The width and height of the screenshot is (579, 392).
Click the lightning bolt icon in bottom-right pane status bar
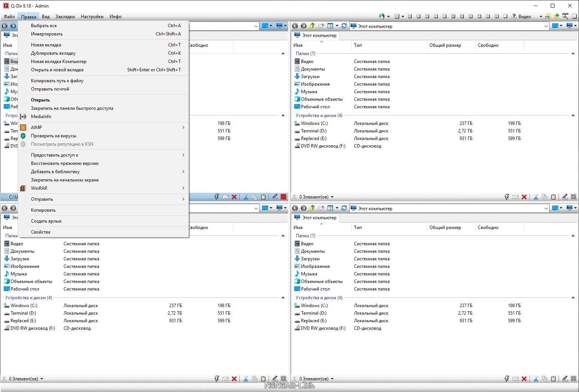click(507, 379)
